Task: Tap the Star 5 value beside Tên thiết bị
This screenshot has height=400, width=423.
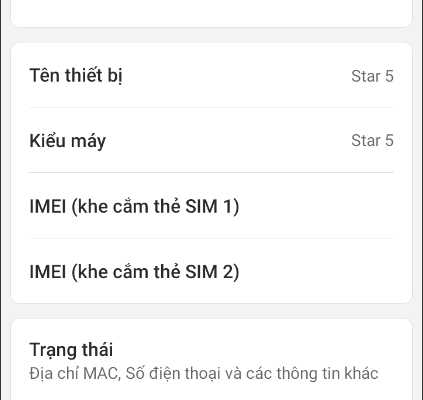Action: [x=372, y=76]
